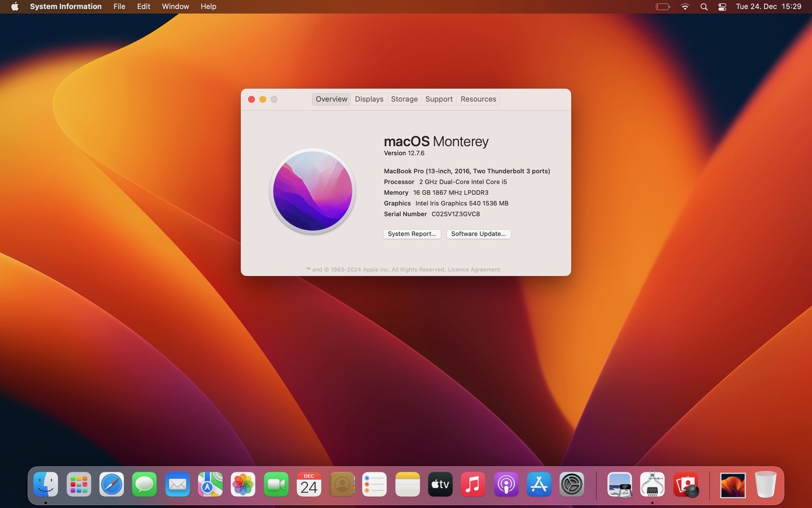Close the About This Mac window
812x508 pixels.
(x=251, y=99)
